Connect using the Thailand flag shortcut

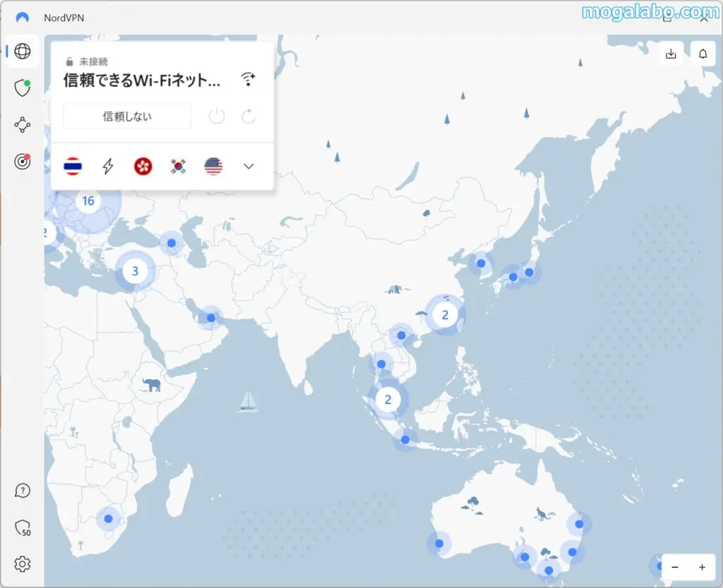click(72, 167)
